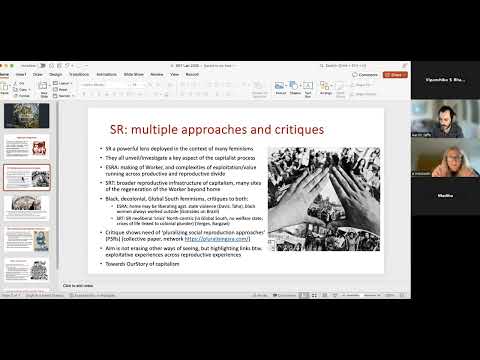Switch to Reading view icon
480x360 pixels.
tap(324, 295)
